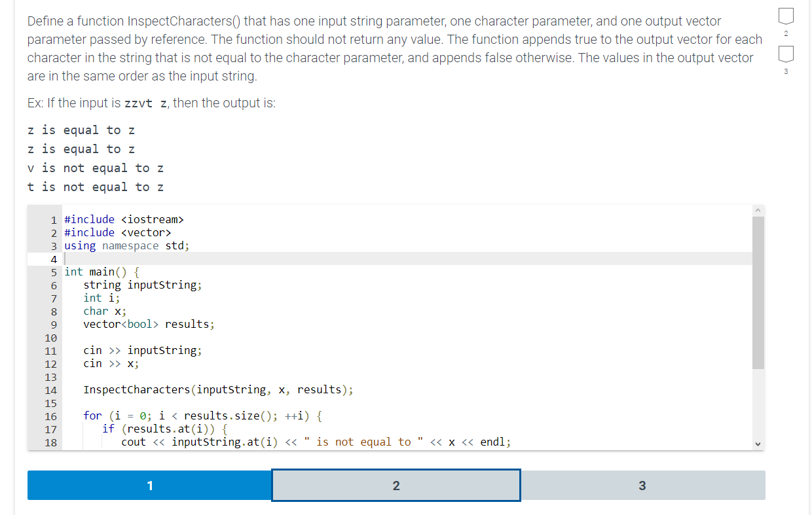Click the line number 1 in the gutter

pos(52,219)
